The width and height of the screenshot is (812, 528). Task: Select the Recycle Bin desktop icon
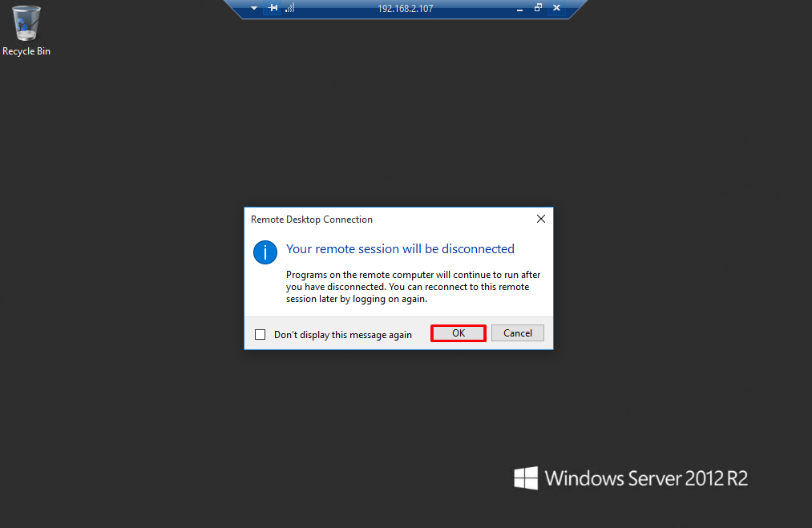[x=26, y=30]
